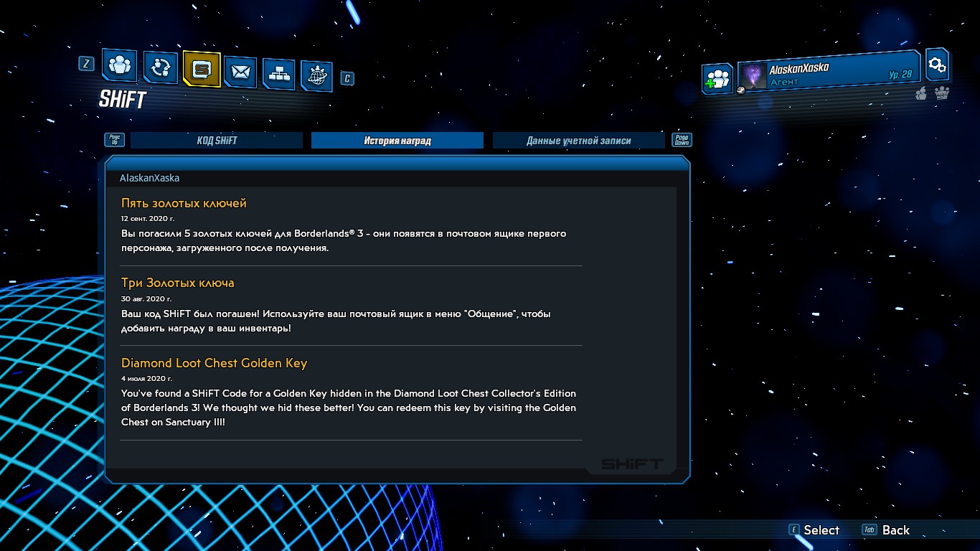Click the 'Агент' class label
Image resolution: width=980 pixels, height=551 pixels.
coord(784,83)
